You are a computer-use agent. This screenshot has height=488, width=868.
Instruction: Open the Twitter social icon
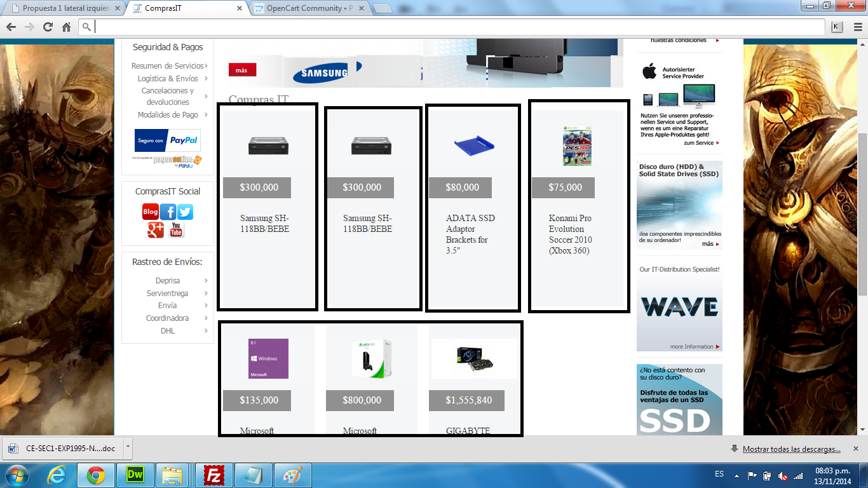185,212
